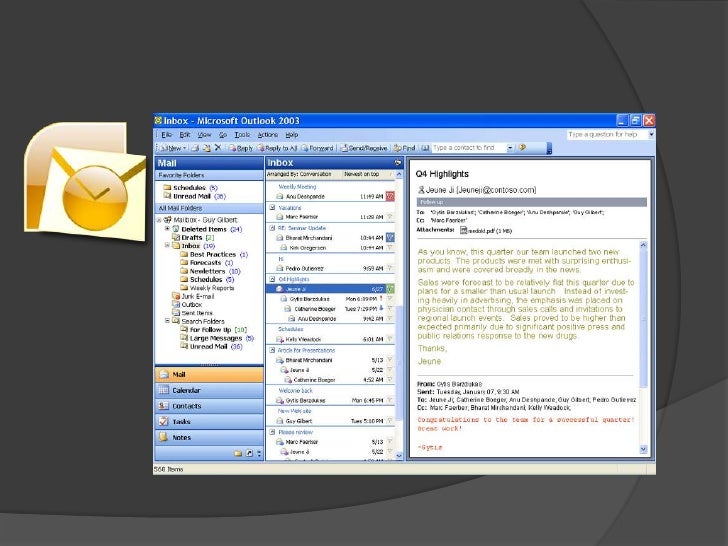Open the New button dropdown arrow
This screenshot has height=546, width=728.
pos(184,148)
